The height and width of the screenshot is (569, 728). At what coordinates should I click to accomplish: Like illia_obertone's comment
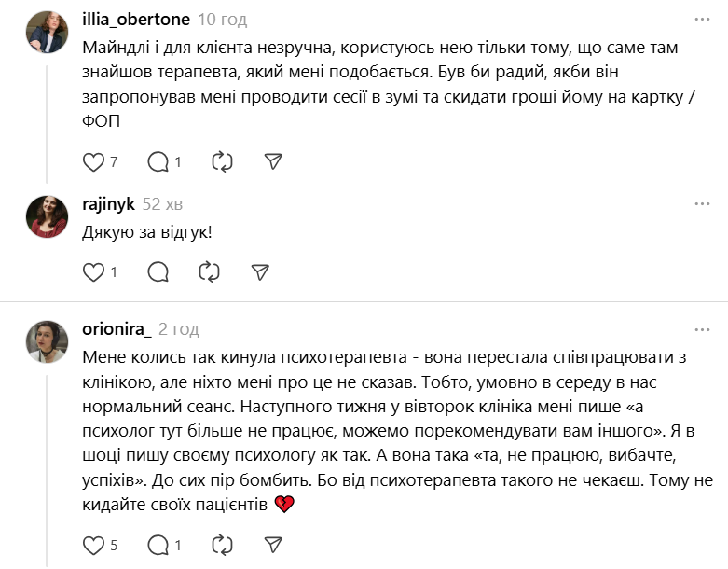[x=94, y=161]
